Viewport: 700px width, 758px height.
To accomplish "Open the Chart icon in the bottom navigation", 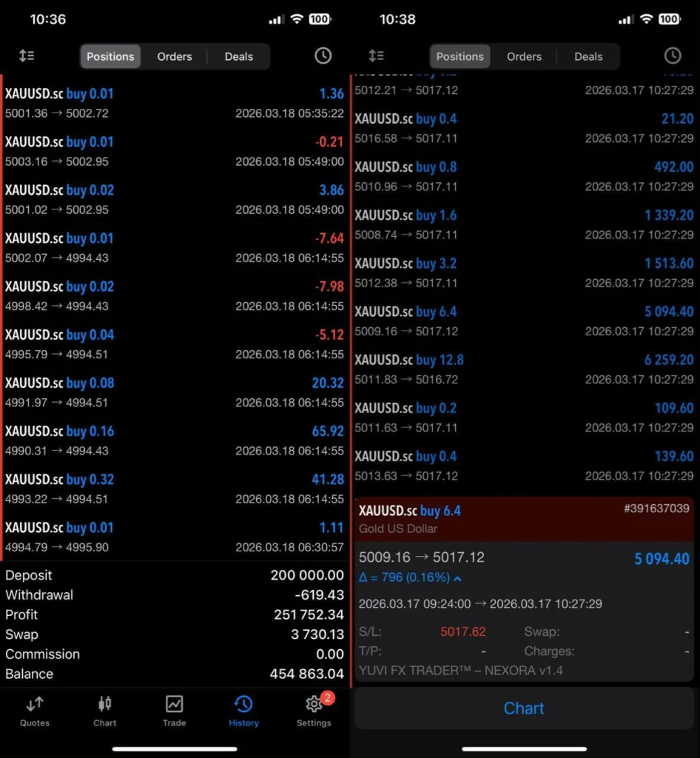I will click(x=104, y=711).
